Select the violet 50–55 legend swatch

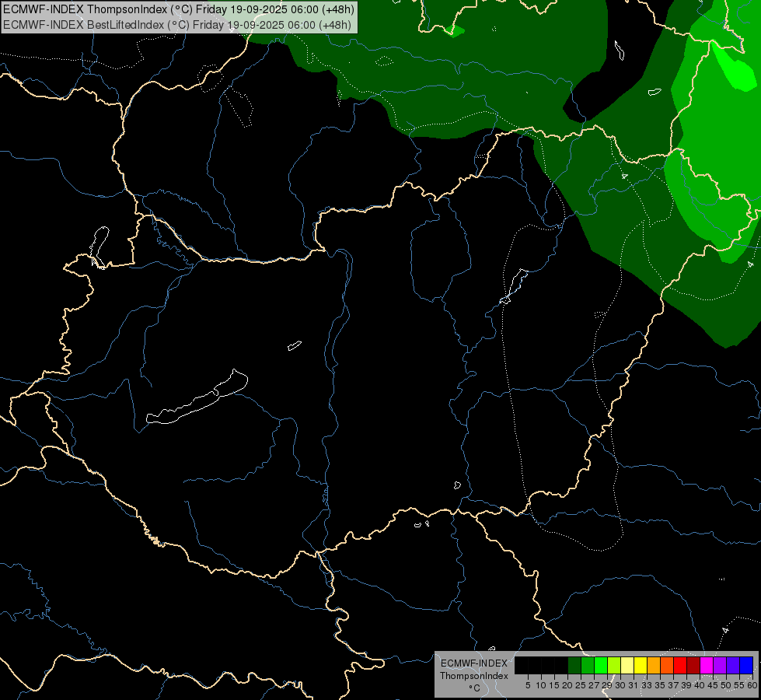click(x=733, y=665)
